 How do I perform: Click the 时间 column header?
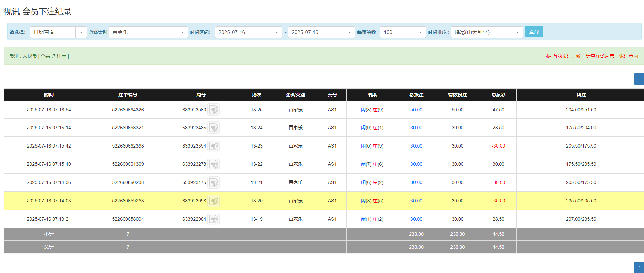[49, 95]
